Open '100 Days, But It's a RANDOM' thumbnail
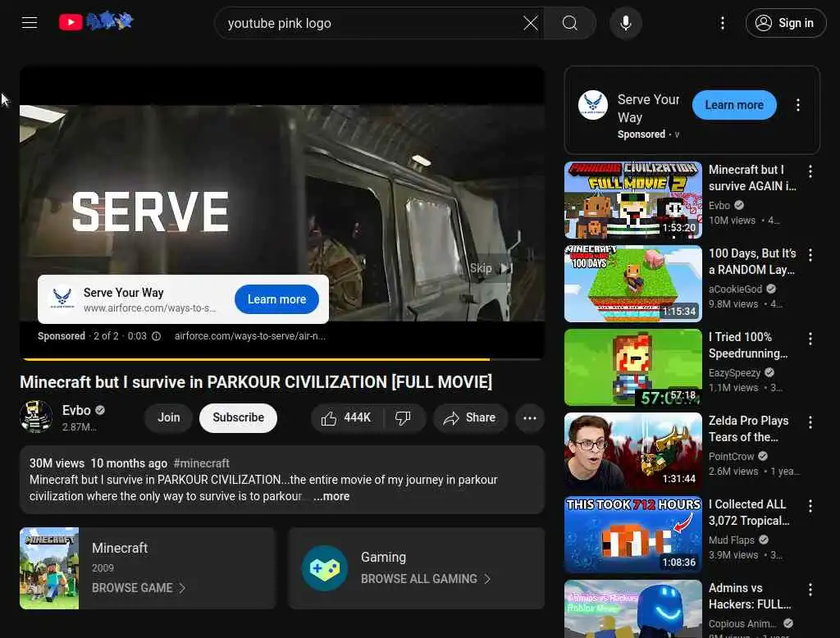 pyautogui.click(x=633, y=284)
